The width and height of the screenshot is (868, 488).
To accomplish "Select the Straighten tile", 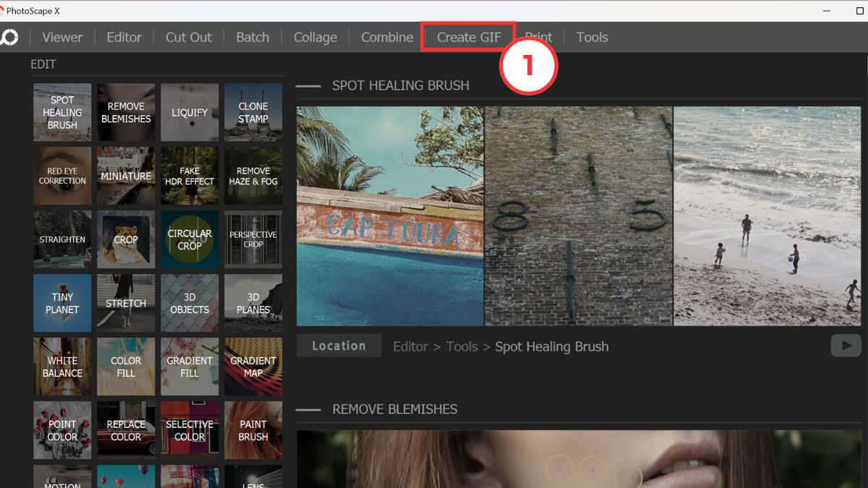I will [x=62, y=239].
